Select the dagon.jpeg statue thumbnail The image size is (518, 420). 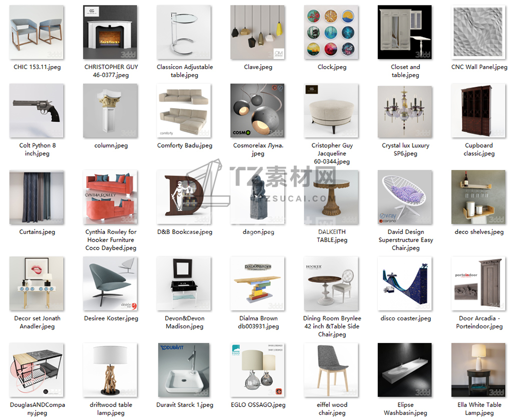click(258, 197)
